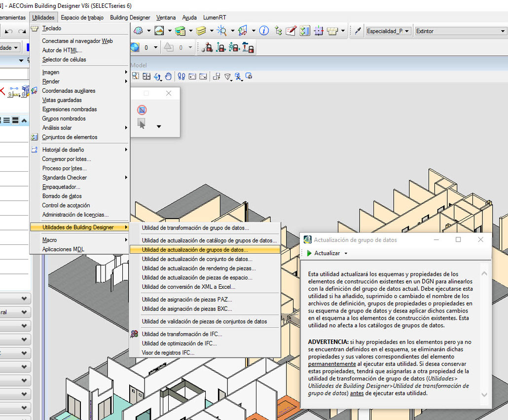Click the Window Area zoom icon
Image resolution: width=508 pixels, height=420 pixels.
[136, 76]
